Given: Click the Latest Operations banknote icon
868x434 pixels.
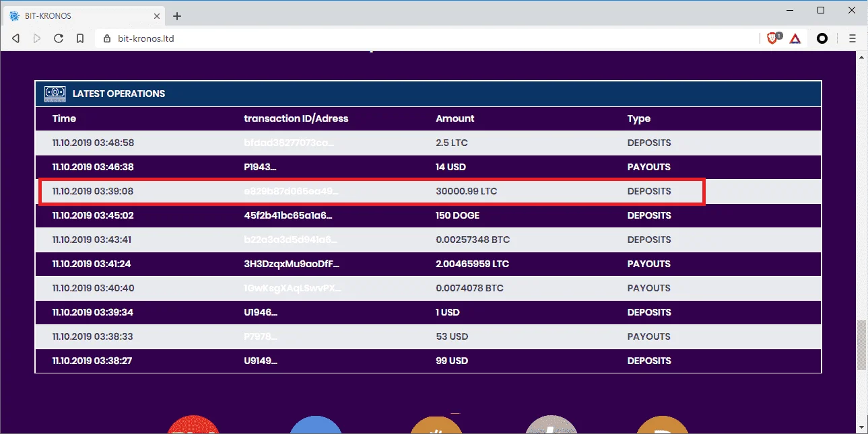Looking at the screenshot, I should pos(55,94).
